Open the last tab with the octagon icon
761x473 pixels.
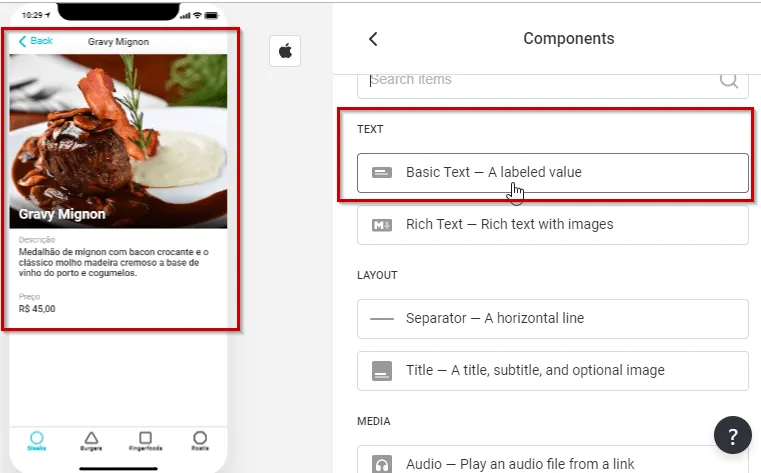pyautogui.click(x=200, y=441)
